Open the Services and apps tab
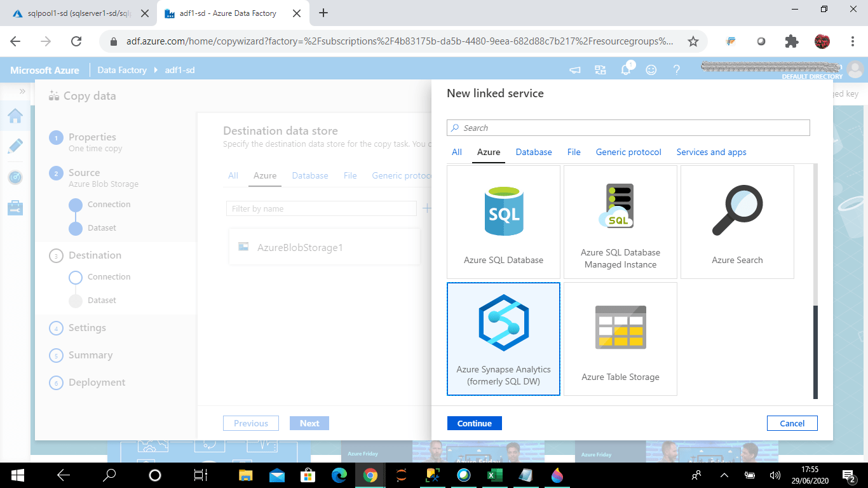Screen dimensions: 868x488 [711, 152]
